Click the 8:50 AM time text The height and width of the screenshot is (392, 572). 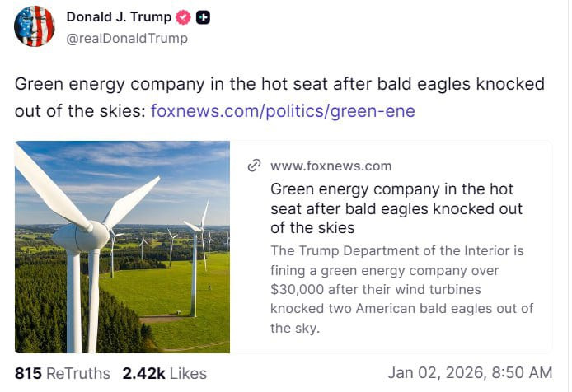pyautogui.click(x=524, y=373)
